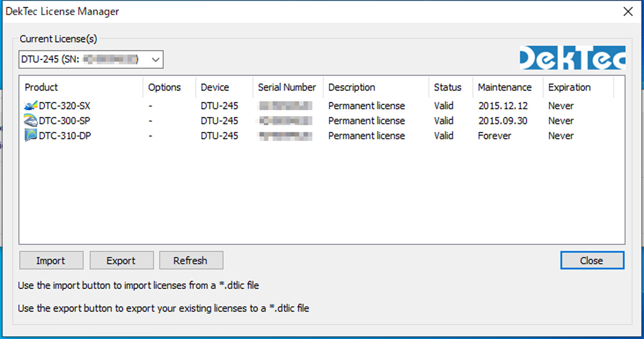
Task: Click the DTU-245 device cell for DTC-320-SX
Action: pos(219,106)
